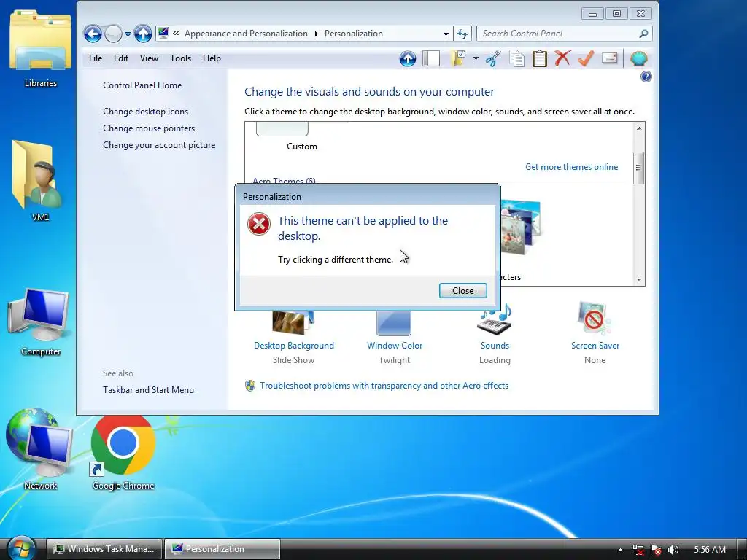Image resolution: width=747 pixels, height=560 pixels.
Task: Click Personalization taskbar button
Action: [x=222, y=549]
